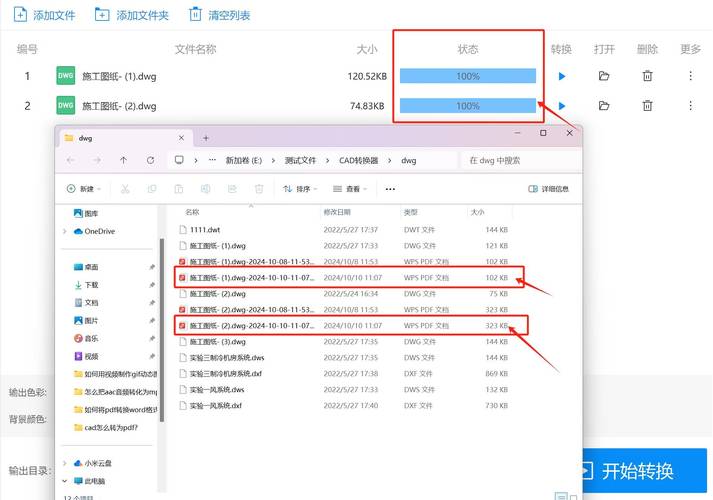
Task: Click the delete trash icon in Explorer toolbar
Action: pyautogui.click(x=259, y=189)
